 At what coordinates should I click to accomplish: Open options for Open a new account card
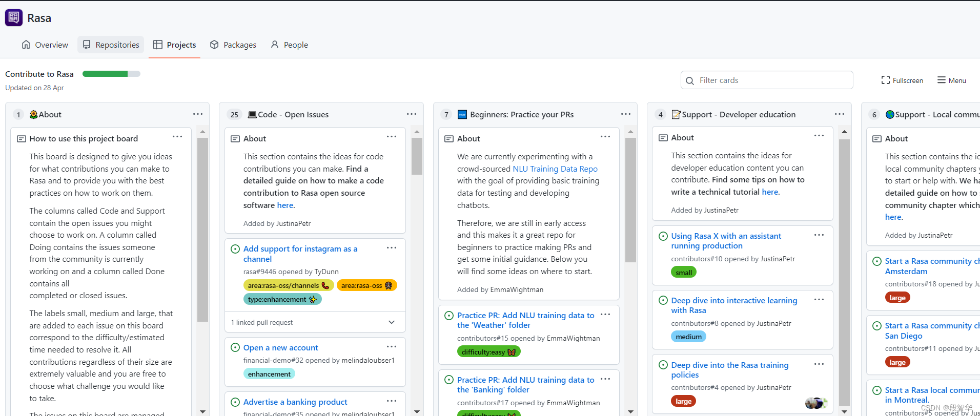pos(392,346)
